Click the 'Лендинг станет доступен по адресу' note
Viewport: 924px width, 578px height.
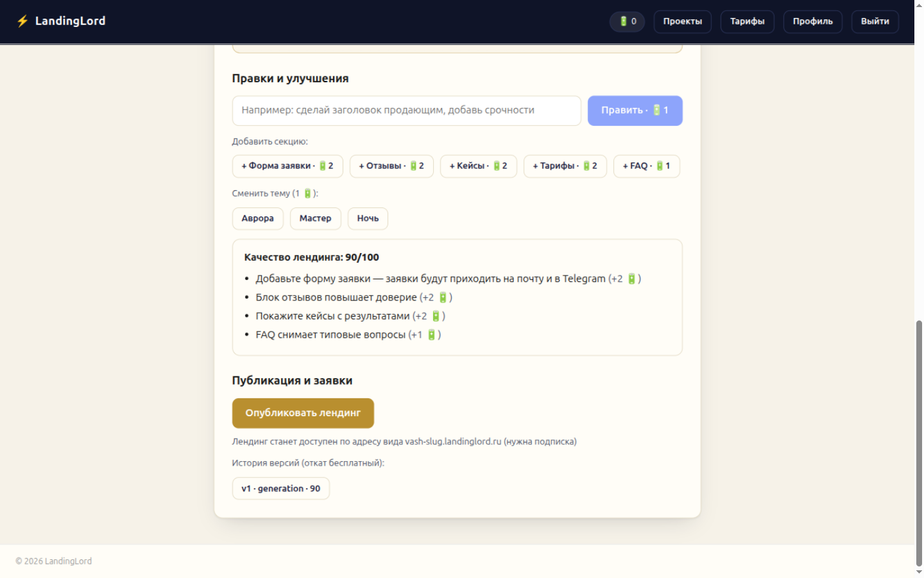coord(404,441)
